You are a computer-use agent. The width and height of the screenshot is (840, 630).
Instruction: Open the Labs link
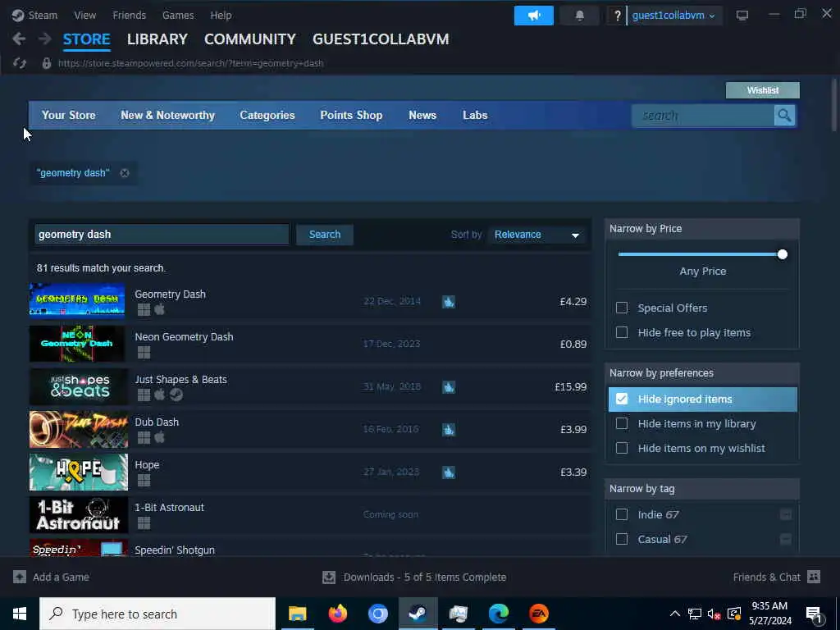pos(475,115)
